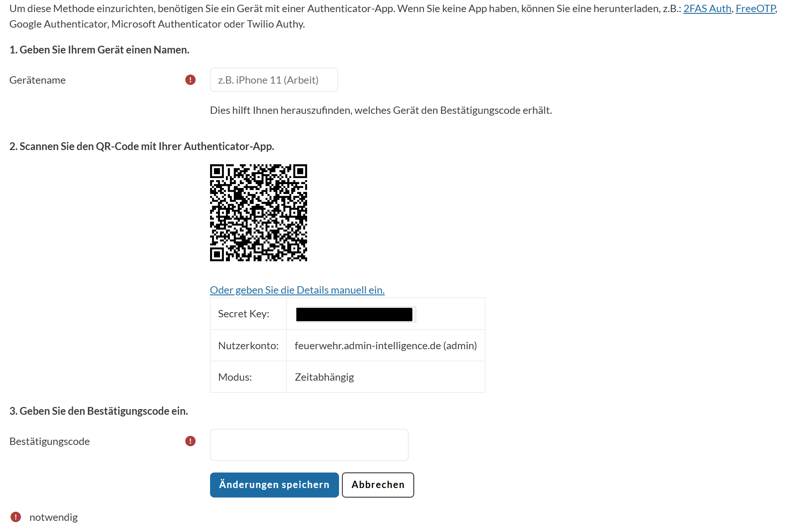
Task: Click the required indicator beside Bestätigungscode
Action: [190, 441]
